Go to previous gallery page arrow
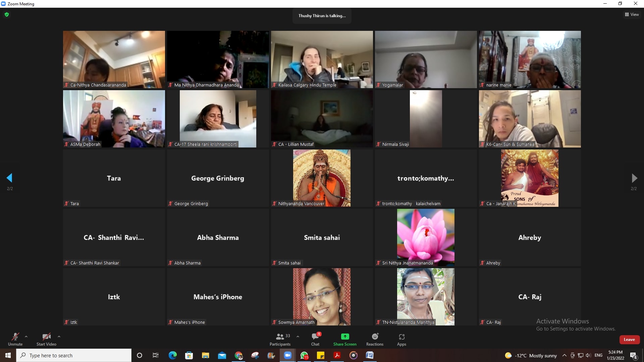The width and height of the screenshot is (644, 362). [x=9, y=178]
